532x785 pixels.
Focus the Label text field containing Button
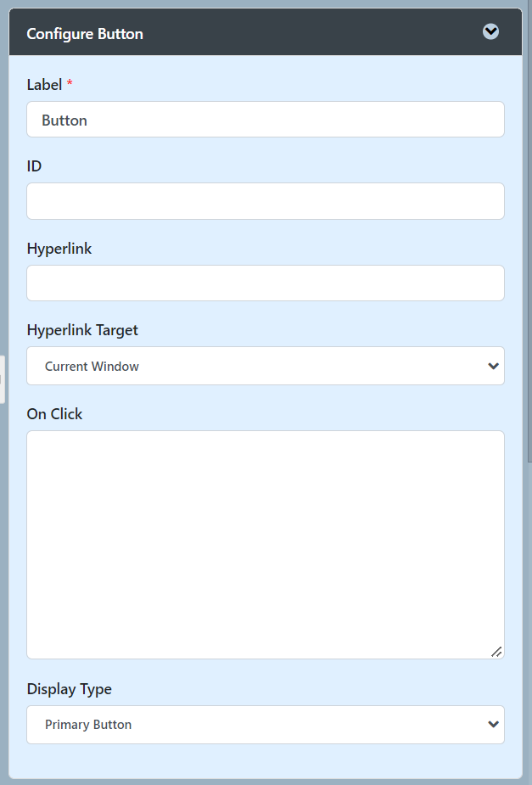[x=265, y=120]
